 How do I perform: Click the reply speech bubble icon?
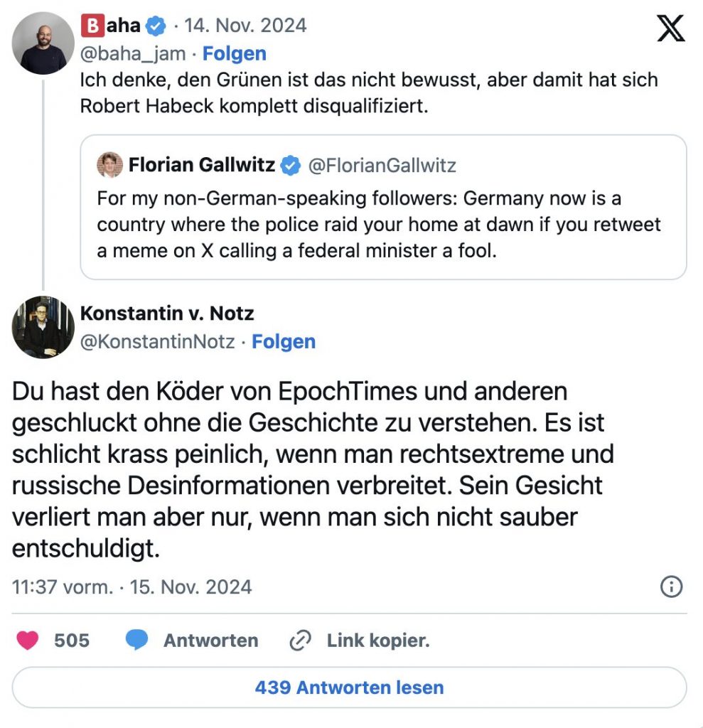pos(136,641)
